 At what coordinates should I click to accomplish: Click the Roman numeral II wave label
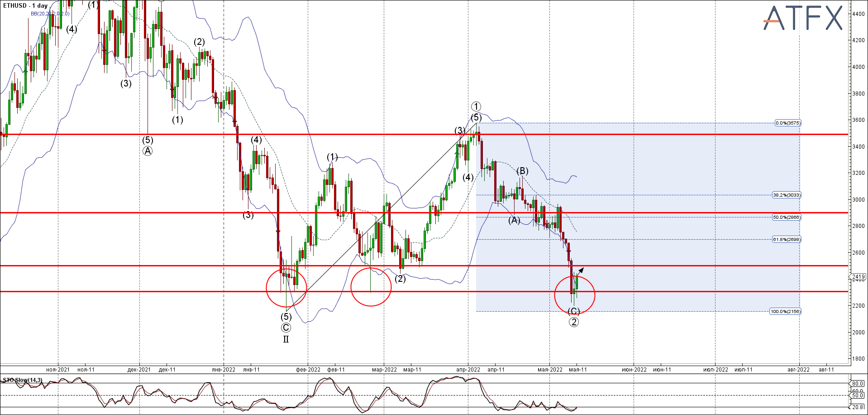(286, 339)
